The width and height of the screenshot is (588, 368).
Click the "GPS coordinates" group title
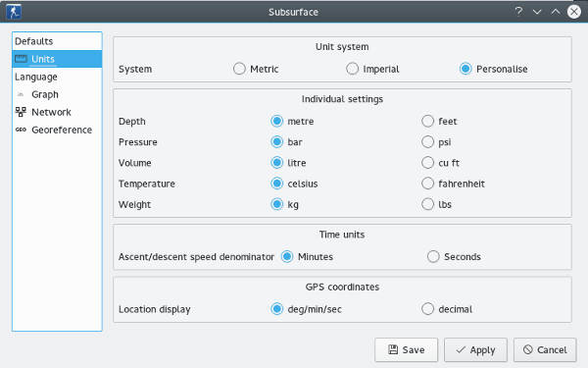coord(342,288)
